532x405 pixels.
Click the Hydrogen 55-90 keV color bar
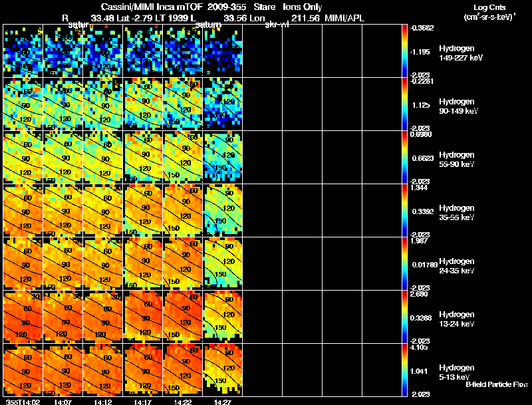point(404,158)
